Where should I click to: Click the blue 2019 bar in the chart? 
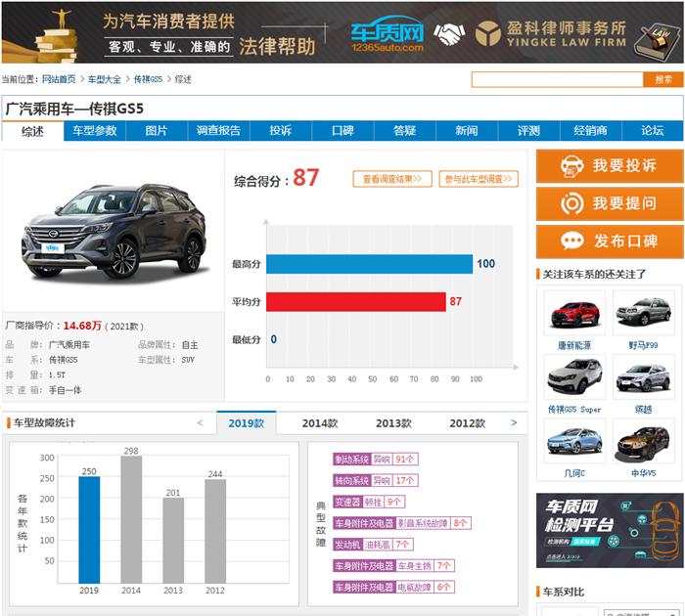point(89,530)
